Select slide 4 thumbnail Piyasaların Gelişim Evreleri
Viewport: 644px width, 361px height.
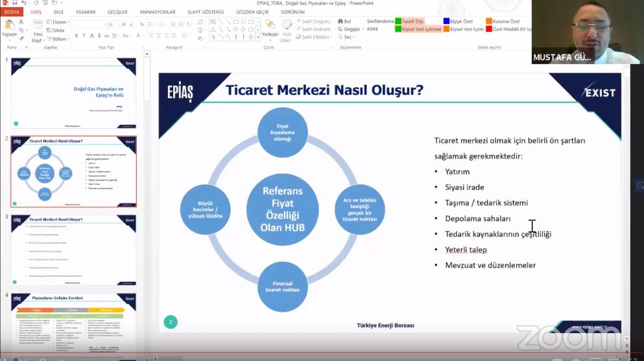click(73, 323)
